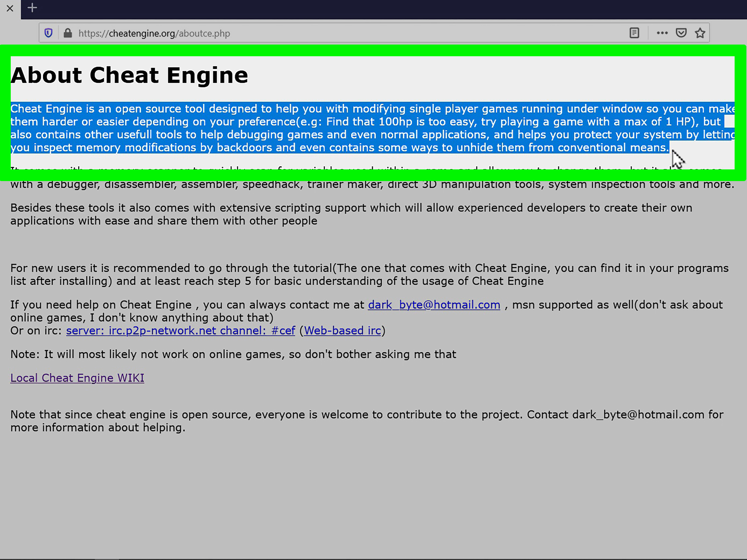View site security padlock info
This screenshot has height=560, width=747.
67,33
